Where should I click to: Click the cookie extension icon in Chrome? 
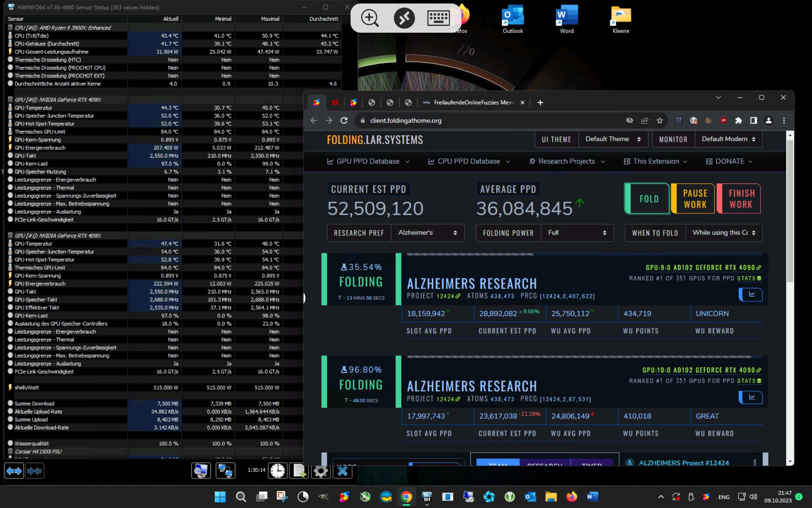pos(708,120)
